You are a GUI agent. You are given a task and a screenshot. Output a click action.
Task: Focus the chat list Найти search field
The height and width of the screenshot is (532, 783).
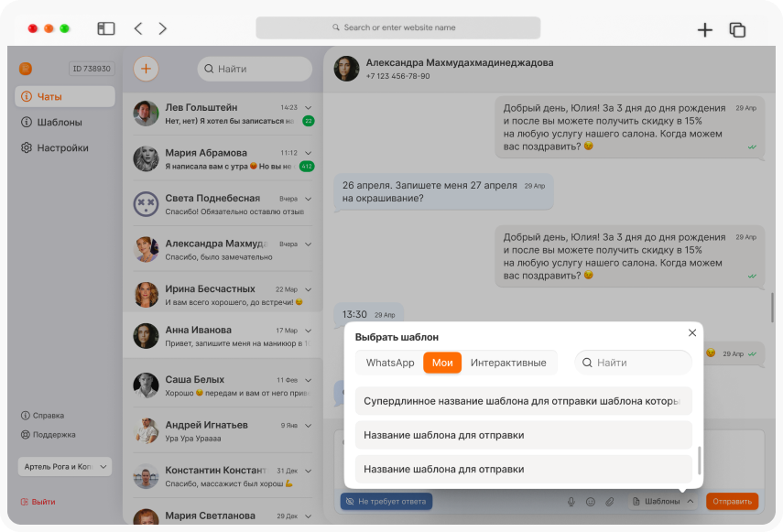pyautogui.click(x=255, y=69)
